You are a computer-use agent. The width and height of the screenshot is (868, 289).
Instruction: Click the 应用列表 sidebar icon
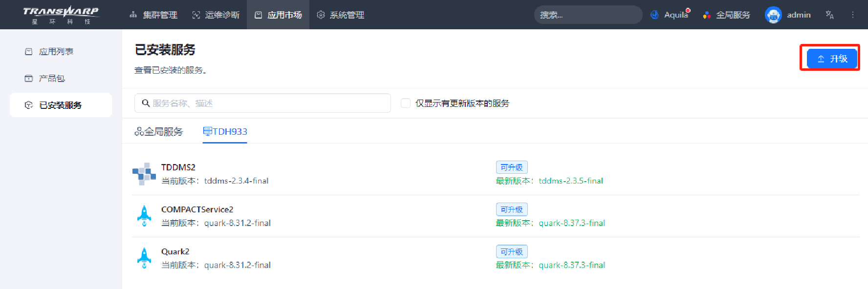[29, 51]
